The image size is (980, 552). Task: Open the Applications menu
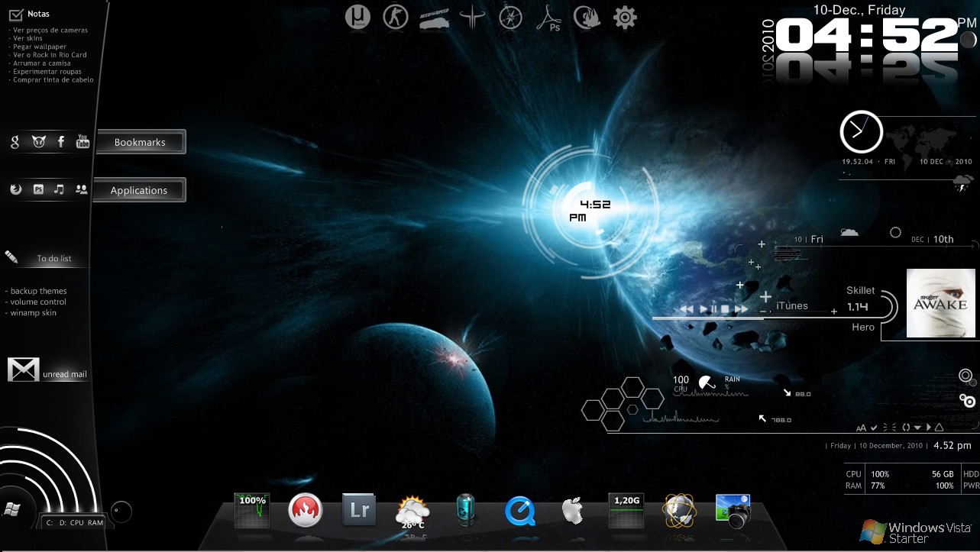coord(138,189)
